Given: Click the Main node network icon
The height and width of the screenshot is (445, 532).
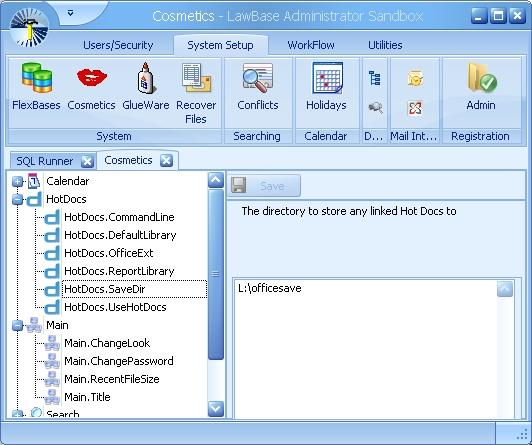Looking at the screenshot, I should 34,325.
